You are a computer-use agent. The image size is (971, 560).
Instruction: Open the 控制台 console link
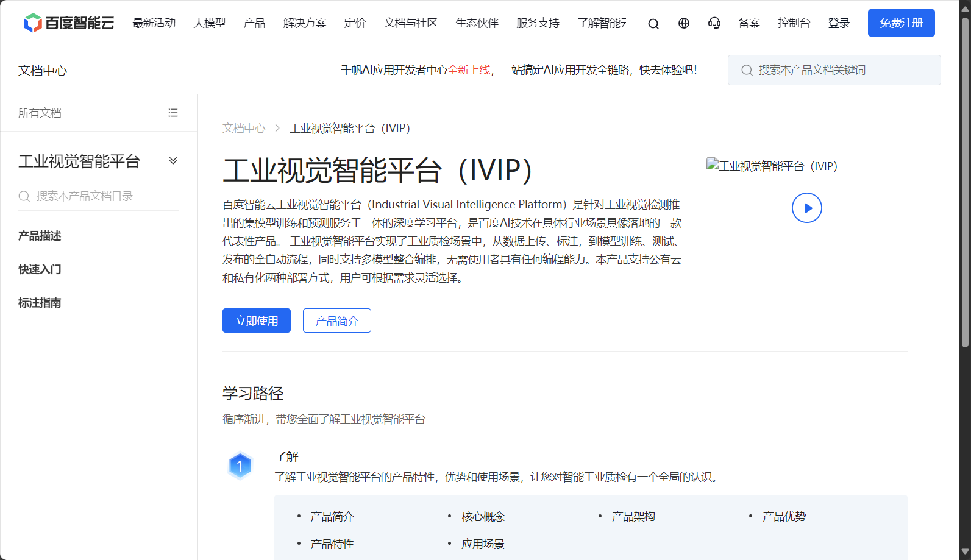[794, 23]
